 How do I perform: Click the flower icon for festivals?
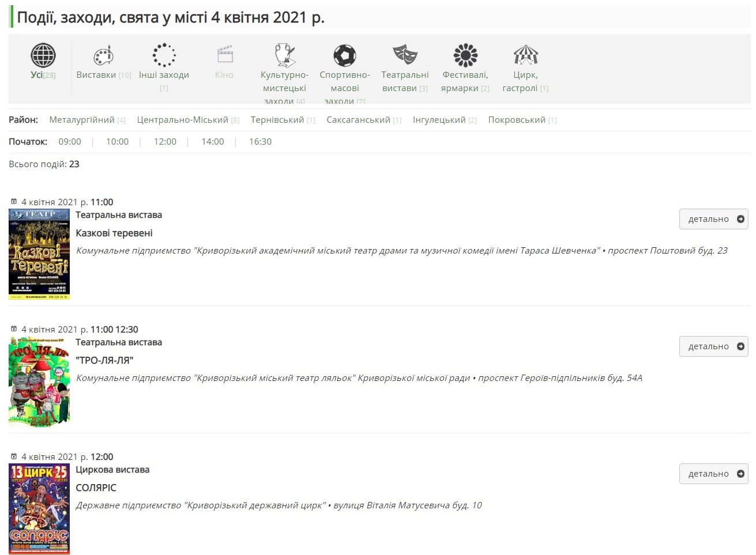[x=465, y=55]
